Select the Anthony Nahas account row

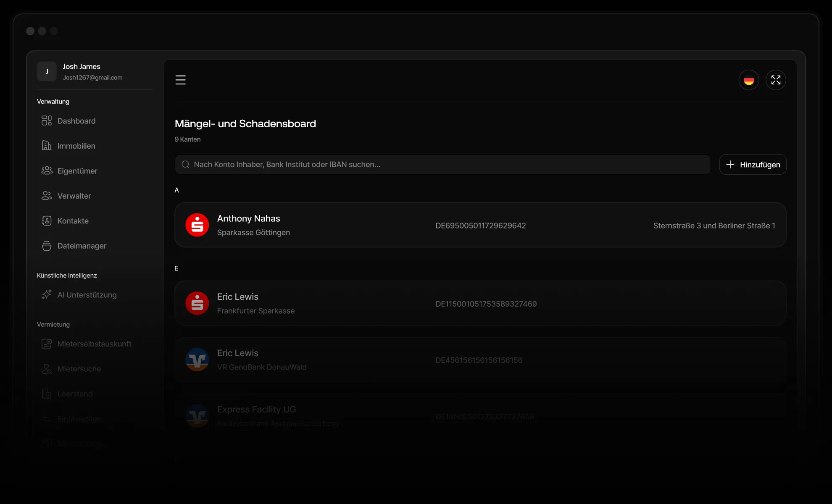[480, 225]
